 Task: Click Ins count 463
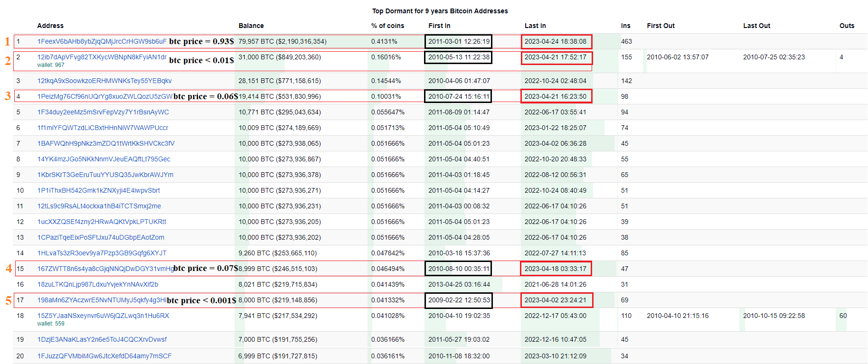(x=626, y=41)
